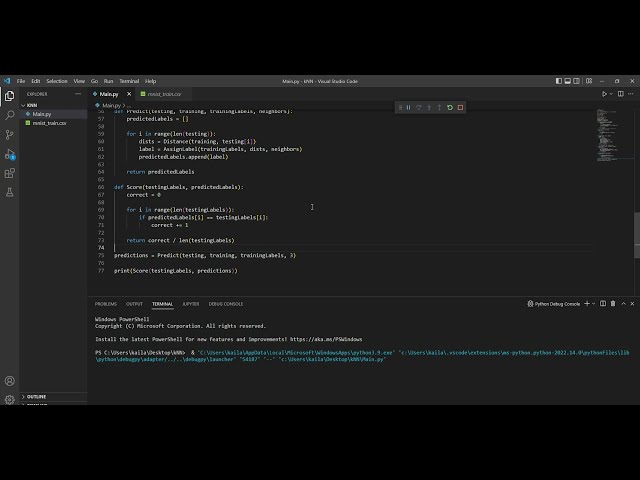This screenshot has height=480, width=640.
Task: Kill the terminal with trash icon
Action: coord(613,304)
